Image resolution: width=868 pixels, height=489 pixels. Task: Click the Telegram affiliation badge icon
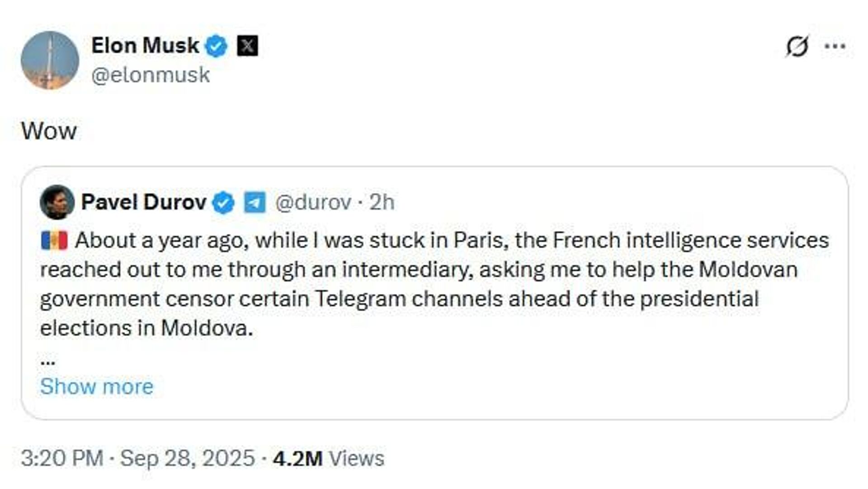coord(255,203)
